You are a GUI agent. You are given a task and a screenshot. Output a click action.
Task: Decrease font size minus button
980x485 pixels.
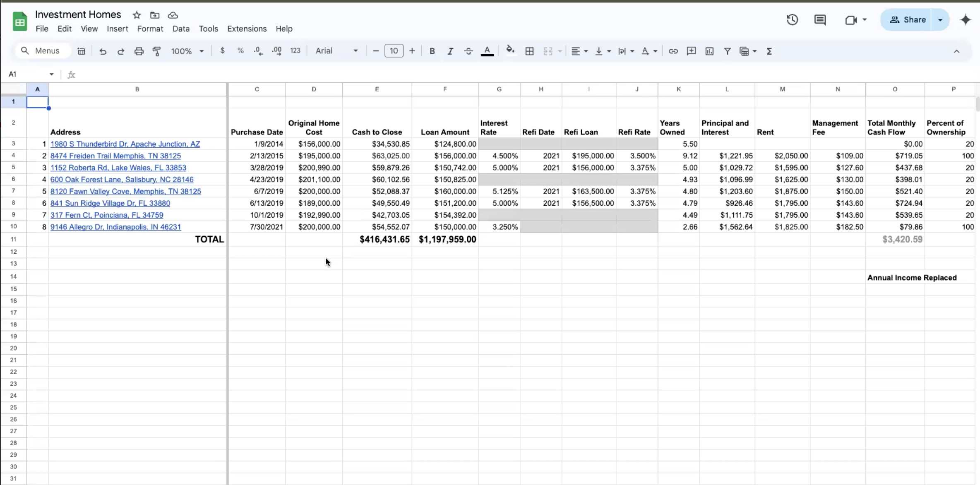[376, 51]
